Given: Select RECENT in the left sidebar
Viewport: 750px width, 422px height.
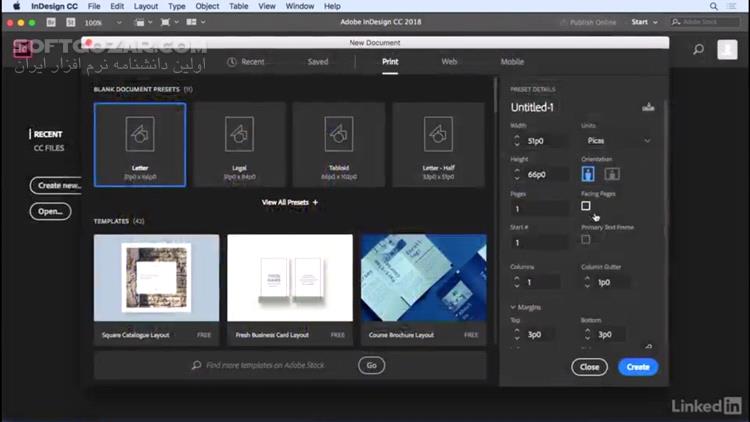Looking at the screenshot, I should click(48, 134).
